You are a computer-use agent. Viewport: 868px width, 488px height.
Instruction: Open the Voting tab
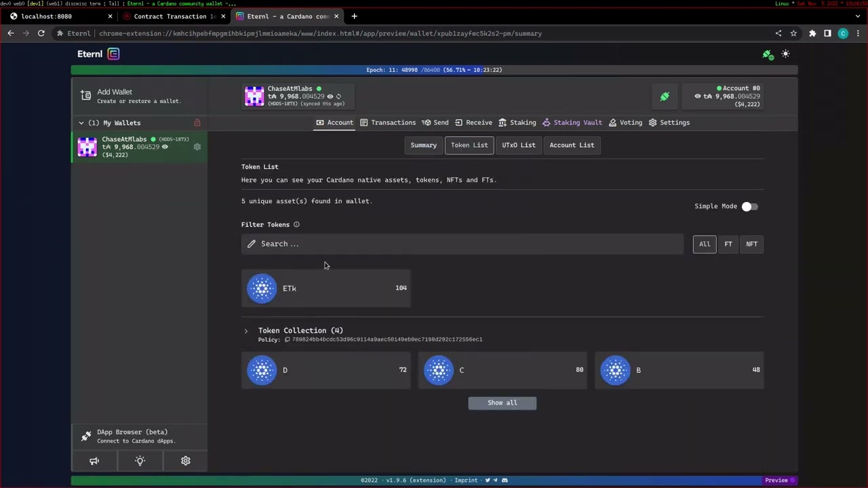coord(625,123)
